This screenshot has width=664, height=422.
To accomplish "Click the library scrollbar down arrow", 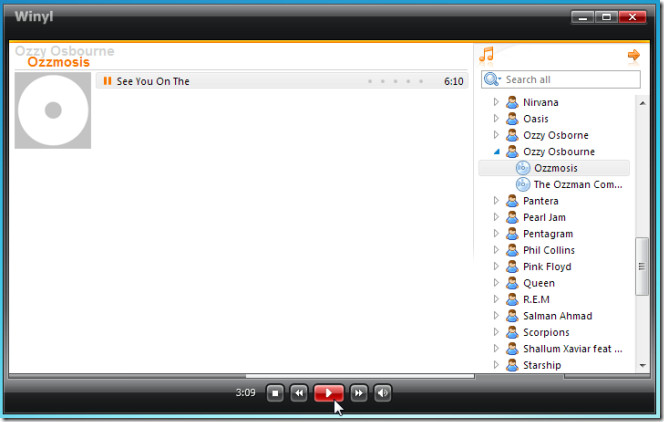I will pyautogui.click(x=642, y=365).
